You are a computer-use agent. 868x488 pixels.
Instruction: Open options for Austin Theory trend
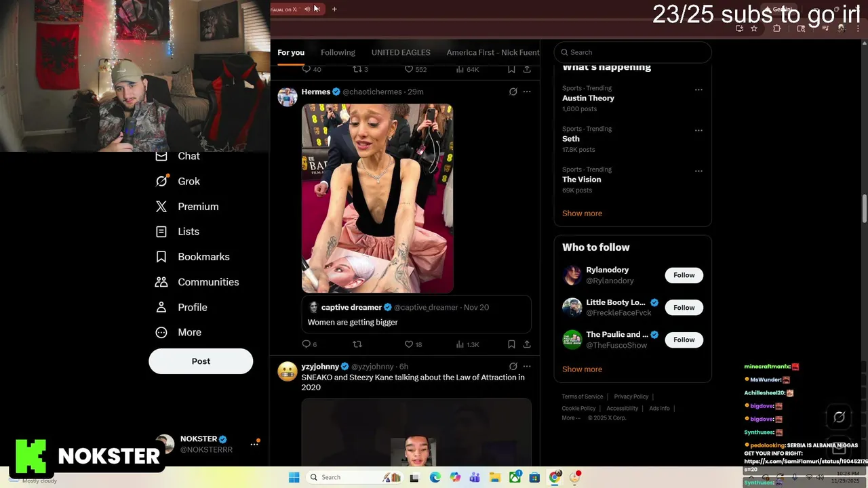[x=698, y=89]
